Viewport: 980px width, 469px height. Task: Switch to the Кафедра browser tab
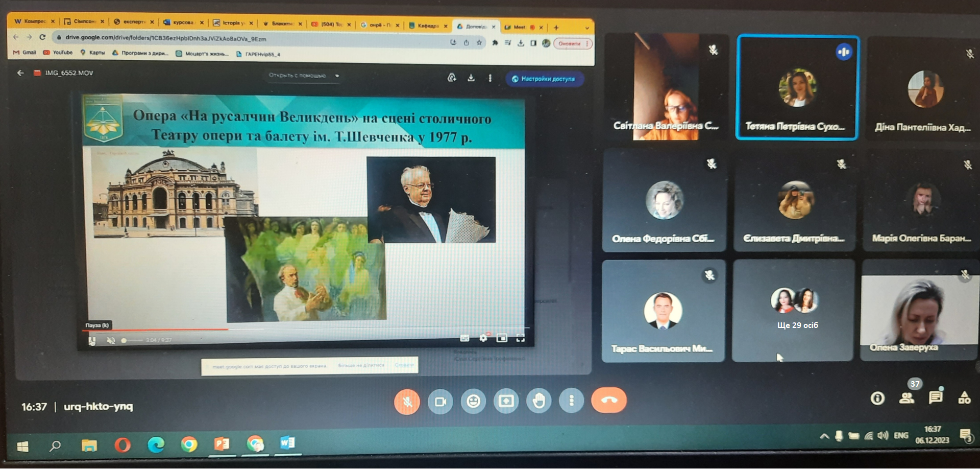[x=427, y=26]
